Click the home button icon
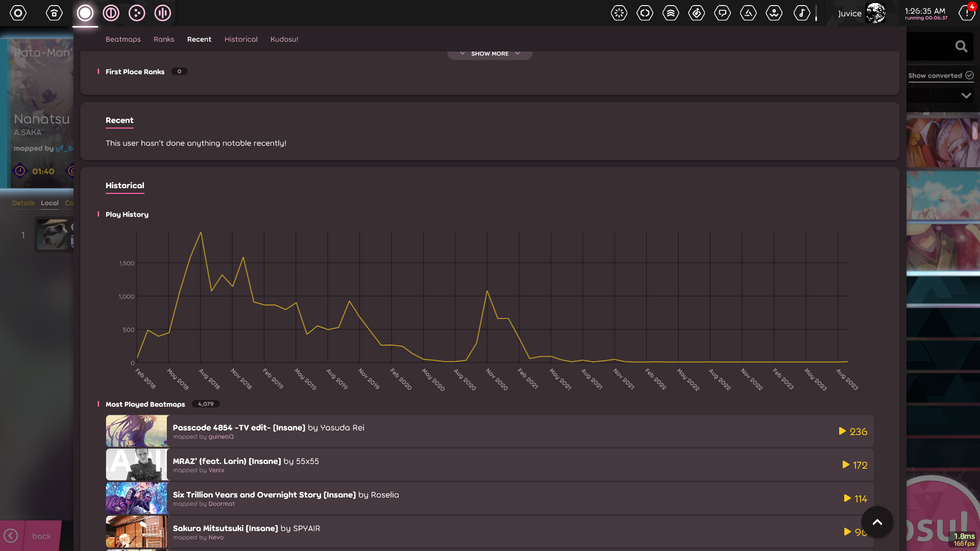 pyautogui.click(x=54, y=13)
